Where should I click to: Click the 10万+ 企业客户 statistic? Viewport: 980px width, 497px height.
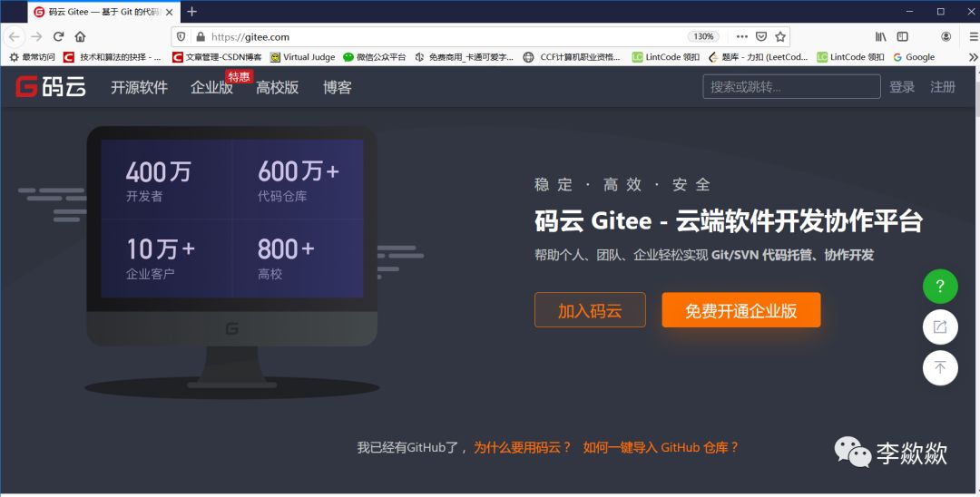click(160, 258)
